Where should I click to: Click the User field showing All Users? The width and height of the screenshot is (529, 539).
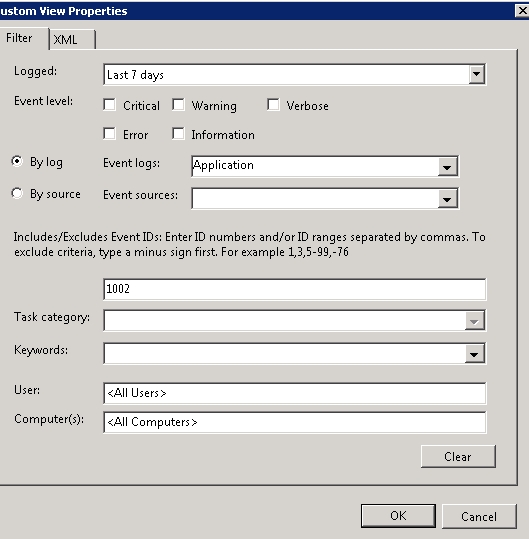point(295,393)
